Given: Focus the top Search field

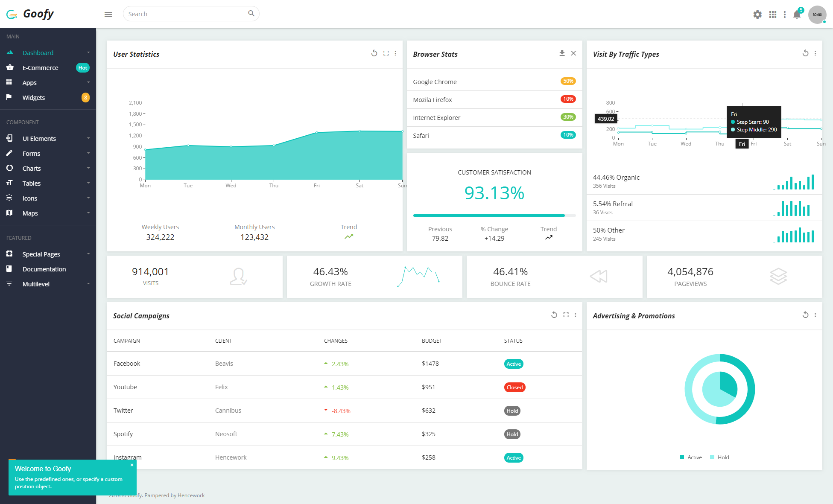Looking at the screenshot, I should click(191, 14).
